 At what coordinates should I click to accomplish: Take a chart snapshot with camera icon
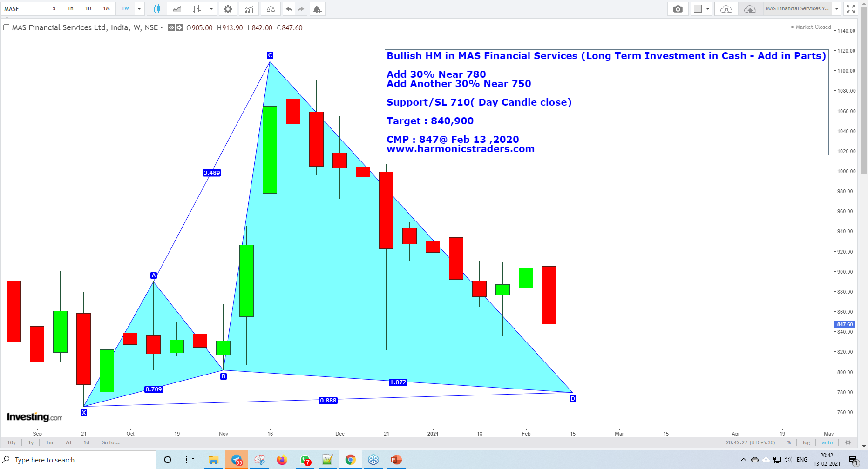pos(678,9)
